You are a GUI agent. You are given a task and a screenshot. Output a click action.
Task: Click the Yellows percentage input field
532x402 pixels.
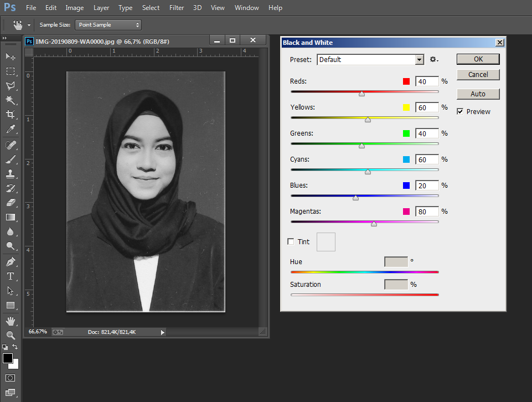tap(427, 107)
